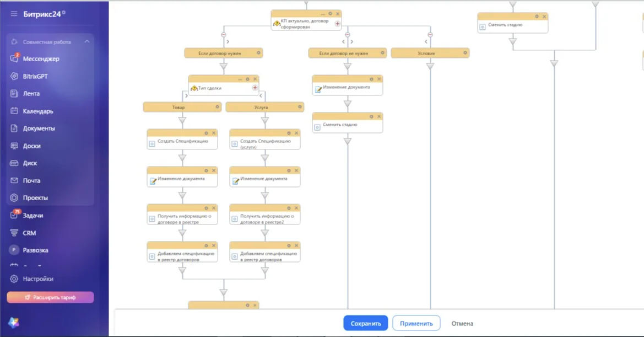Delete the Создать Спецификацию (услуги) action
The height and width of the screenshot is (337, 644).
[296, 133]
